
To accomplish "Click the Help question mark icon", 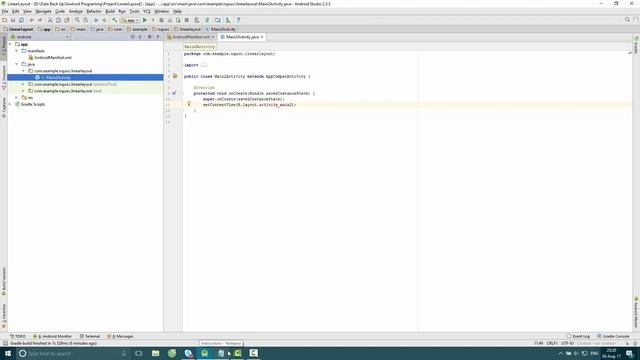I will coord(238,20).
